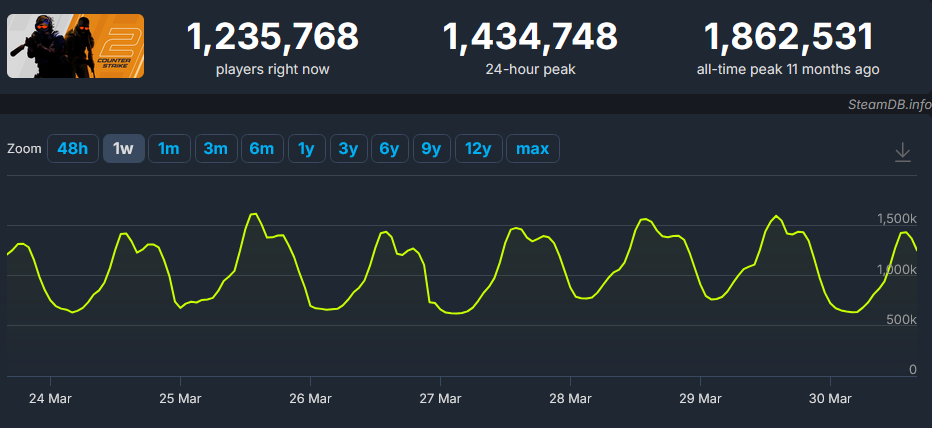Set chart zoom to 48h
The height and width of the screenshot is (428, 932).
point(73,149)
